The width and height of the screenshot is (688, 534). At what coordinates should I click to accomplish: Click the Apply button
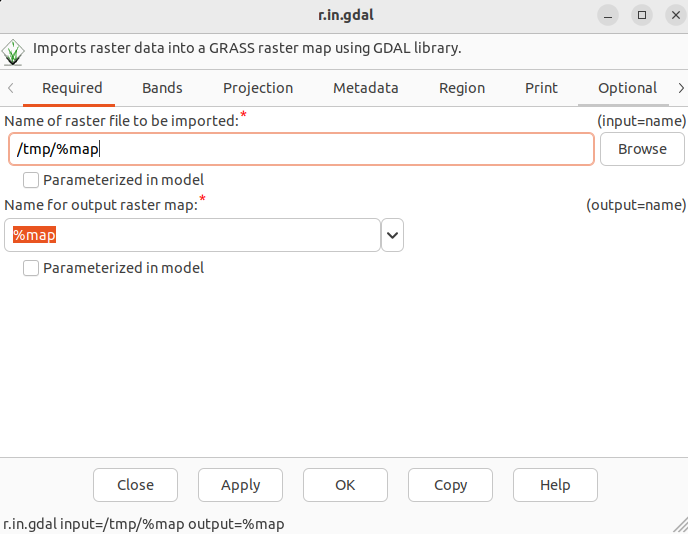pos(240,485)
